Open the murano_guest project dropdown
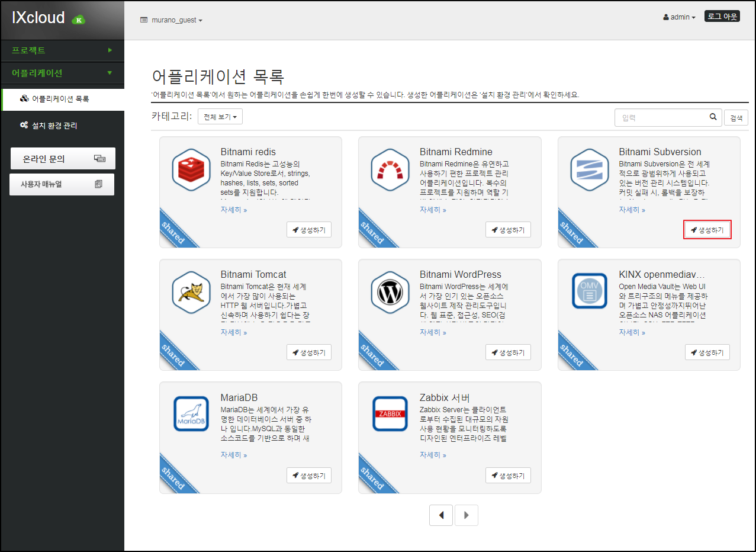Image resolution: width=756 pixels, height=552 pixels. tap(171, 20)
